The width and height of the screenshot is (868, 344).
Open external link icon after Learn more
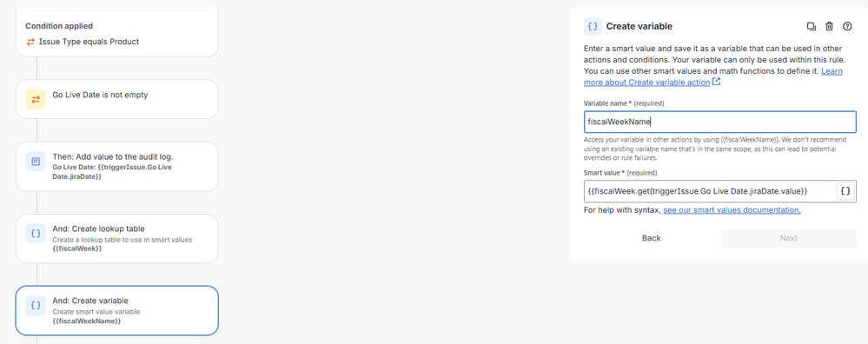click(x=716, y=82)
